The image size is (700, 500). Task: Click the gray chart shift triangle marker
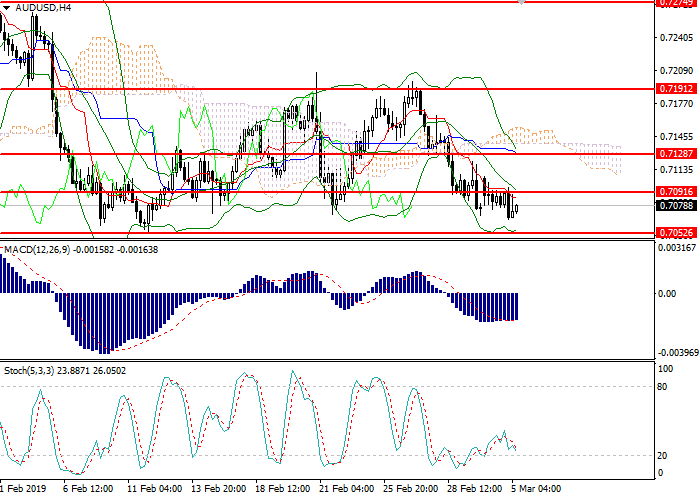click(520, 4)
